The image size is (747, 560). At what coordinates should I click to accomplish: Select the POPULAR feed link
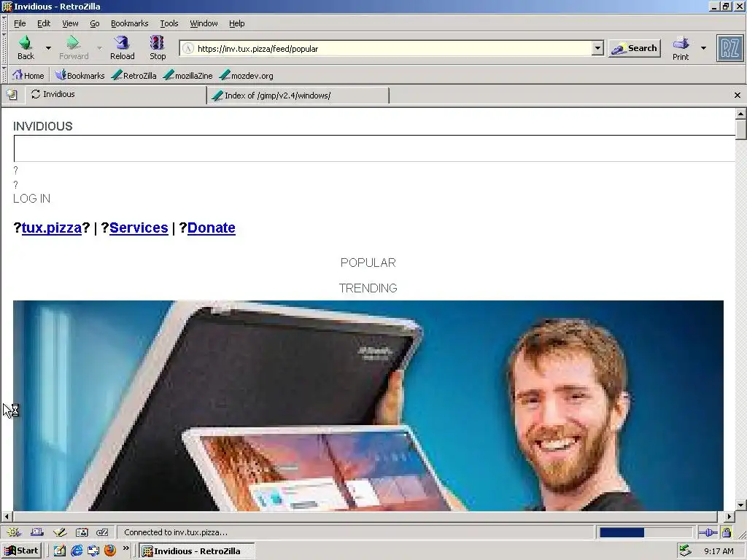click(x=368, y=262)
